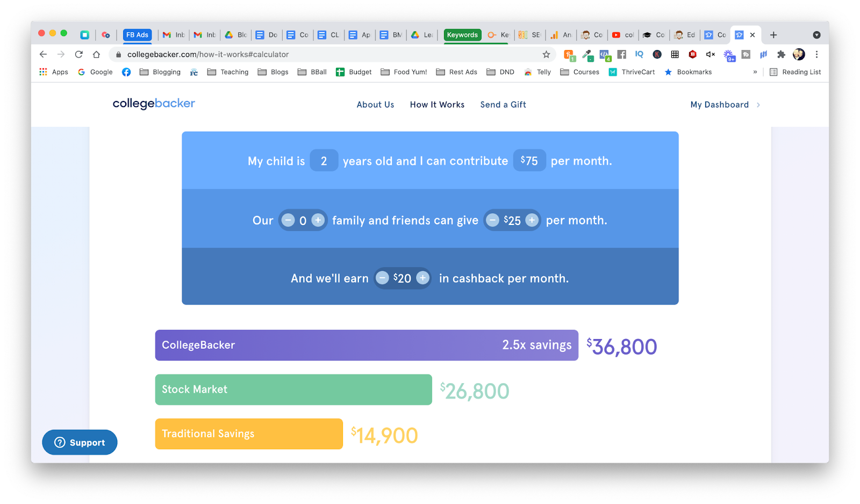Viewport: 860px width, 504px height.
Task: Decrease number of family and friends
Action: click(288, 220)
